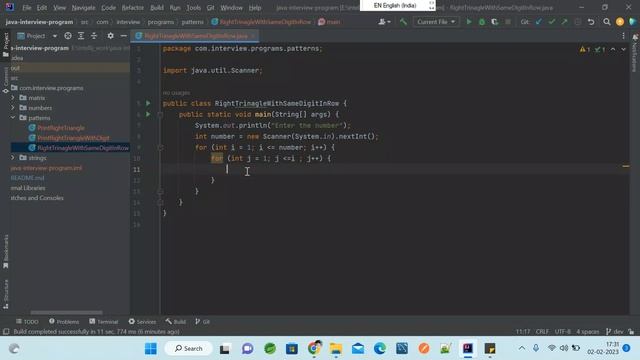Open Bookmarks side tool window

6,251
